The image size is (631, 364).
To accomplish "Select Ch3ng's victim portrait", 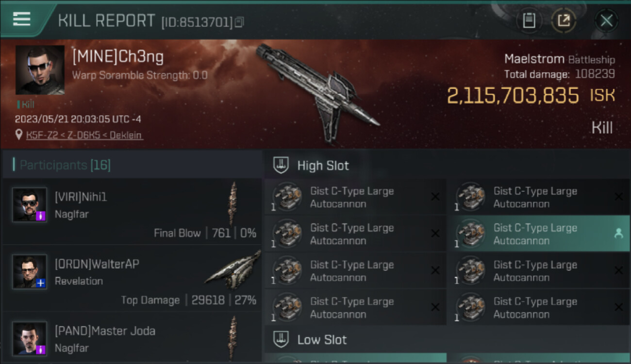I will point(40,70).
